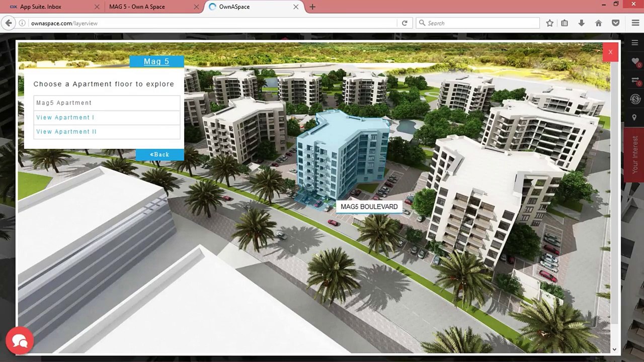Viewport: 644px width, 362px height.
Task: Click the MAG5 BOULEVARD label
Action: (369, 207)
